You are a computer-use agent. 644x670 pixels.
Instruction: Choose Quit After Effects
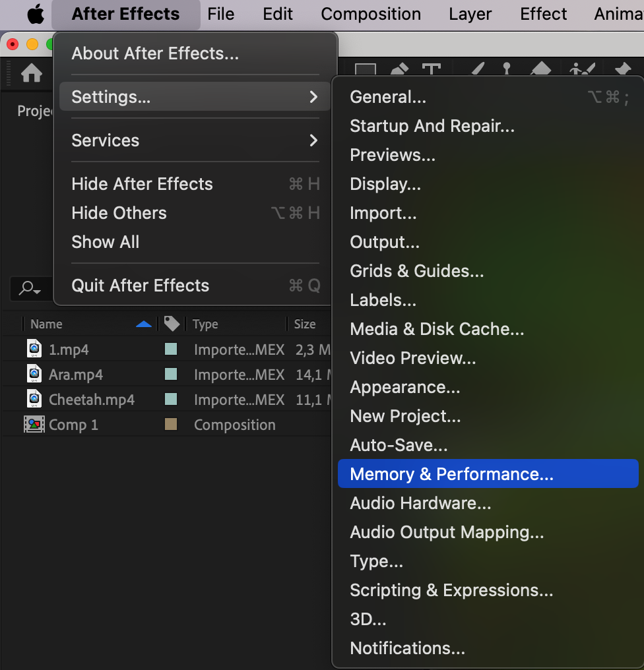[140, 286]
